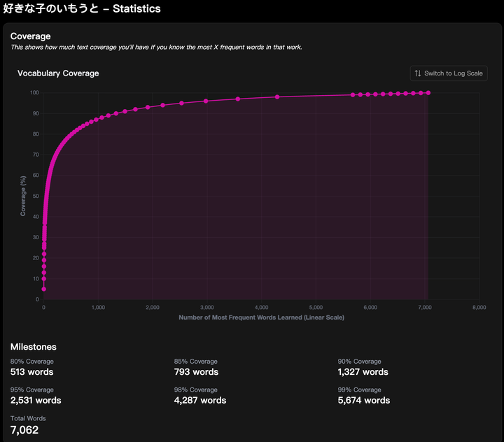Click the '793 words' milestone value
The width and height of the screenshot is (504, 442).
point(196,372)
